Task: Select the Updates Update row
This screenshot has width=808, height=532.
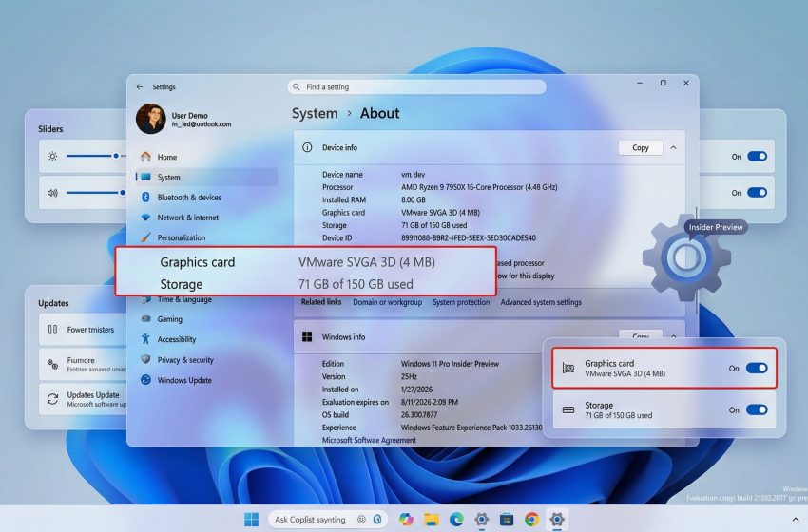Action: (83, 399)
